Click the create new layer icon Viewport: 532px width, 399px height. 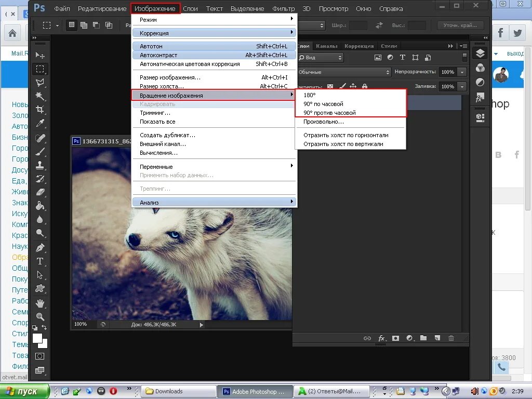(x=437, y=338)
